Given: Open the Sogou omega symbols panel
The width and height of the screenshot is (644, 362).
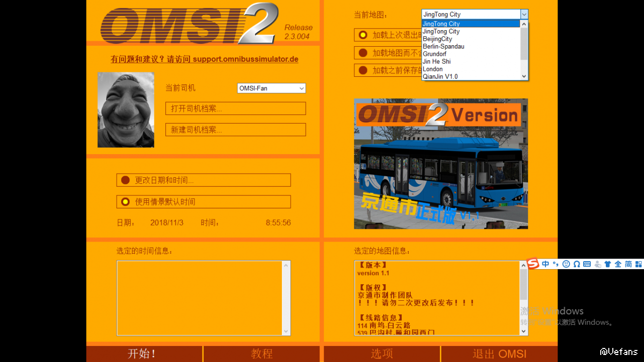Looking at the screenshot, I should 576,264.
